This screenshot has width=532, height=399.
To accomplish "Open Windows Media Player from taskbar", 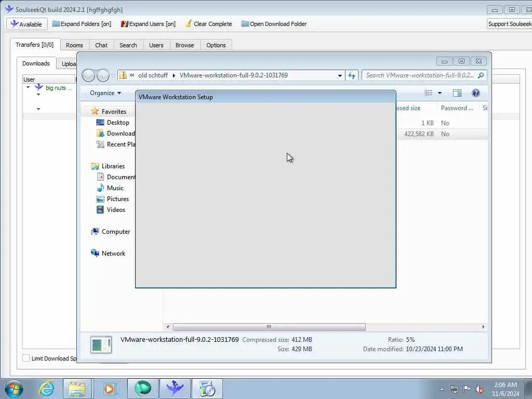I will [109, 389].
